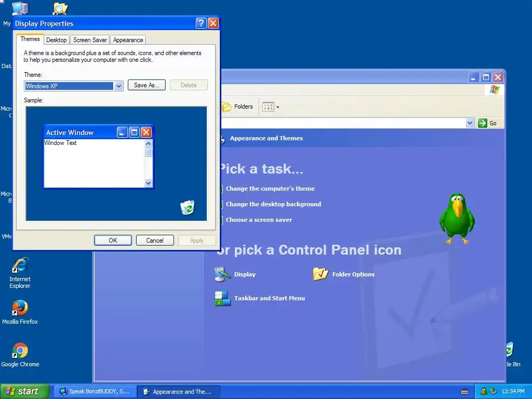The width and height of the screenshot is (532, 399).
Task: Choose 'Change the computer's theme' task
Action: [270, 189]
